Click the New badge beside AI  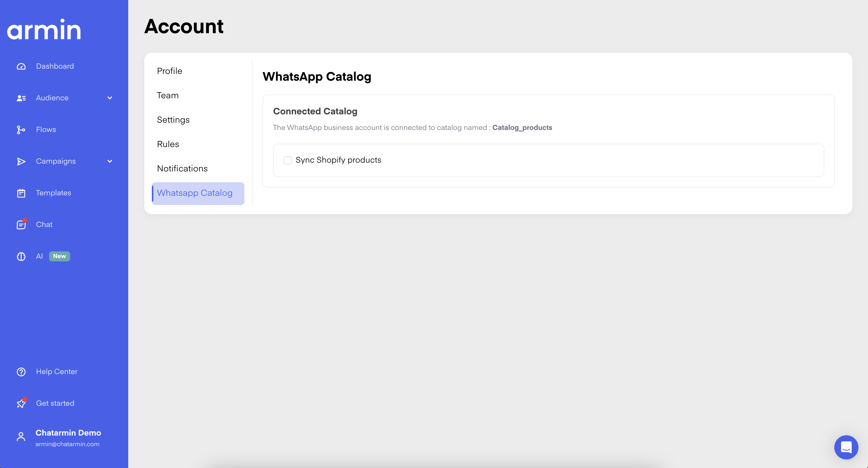pos(59,256)
